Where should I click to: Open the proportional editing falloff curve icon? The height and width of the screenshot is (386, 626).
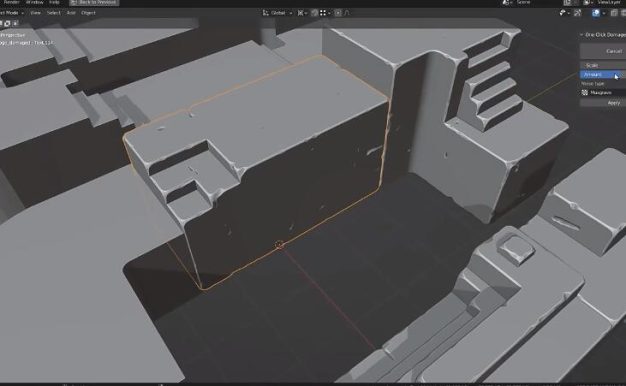coord(347,13)
